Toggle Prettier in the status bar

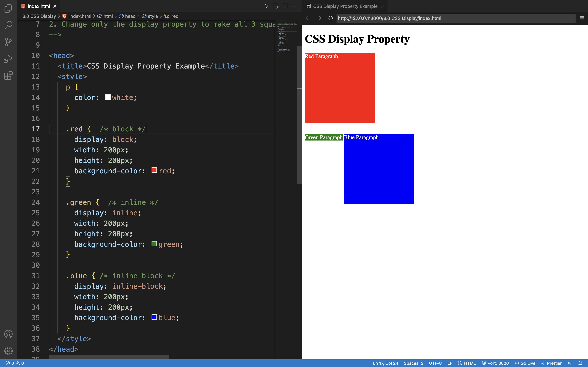pos(551,363)
